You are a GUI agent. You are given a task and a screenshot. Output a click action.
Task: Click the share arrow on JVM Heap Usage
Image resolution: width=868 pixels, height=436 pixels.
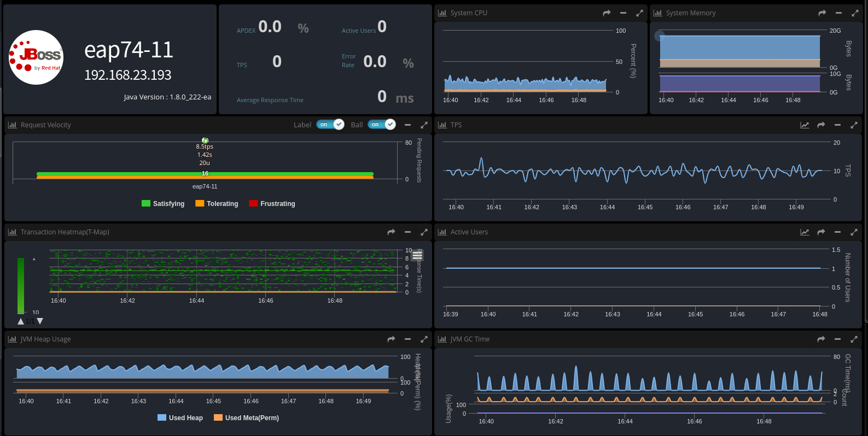coord(391,339)
